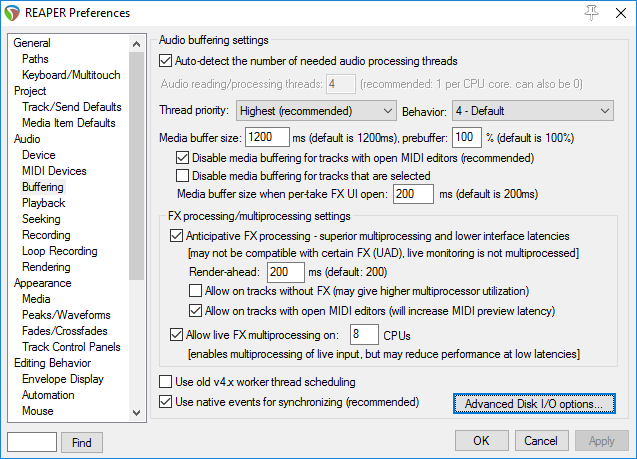
Task: Click the category list scroll down arrow
Action: (x=136, y=413)
